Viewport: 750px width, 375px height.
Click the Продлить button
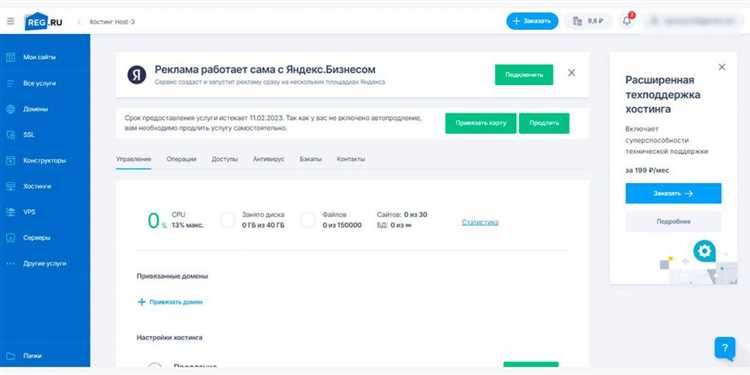click(x=544, y=123)
